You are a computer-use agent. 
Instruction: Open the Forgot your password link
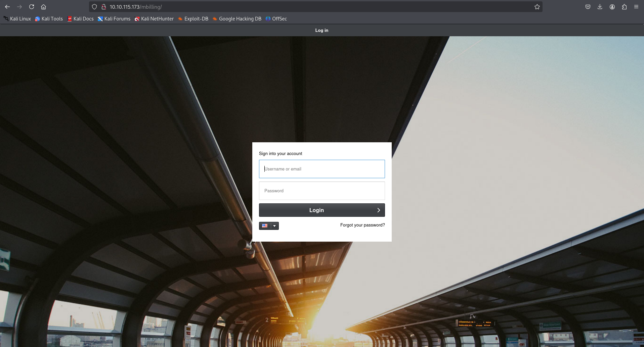click(x=362, y=225)
